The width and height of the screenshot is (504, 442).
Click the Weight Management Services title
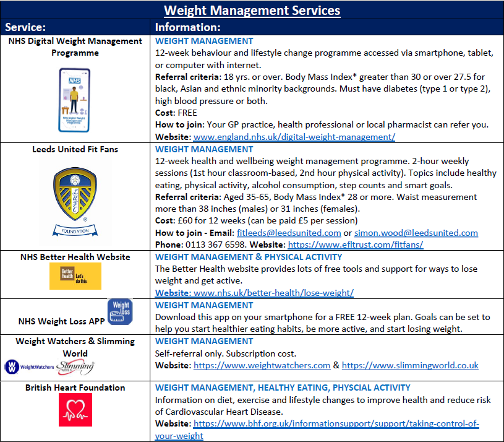pos(252,11)
